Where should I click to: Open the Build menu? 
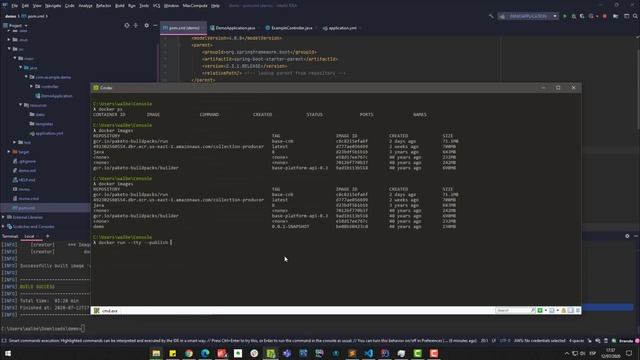(120, 6)
